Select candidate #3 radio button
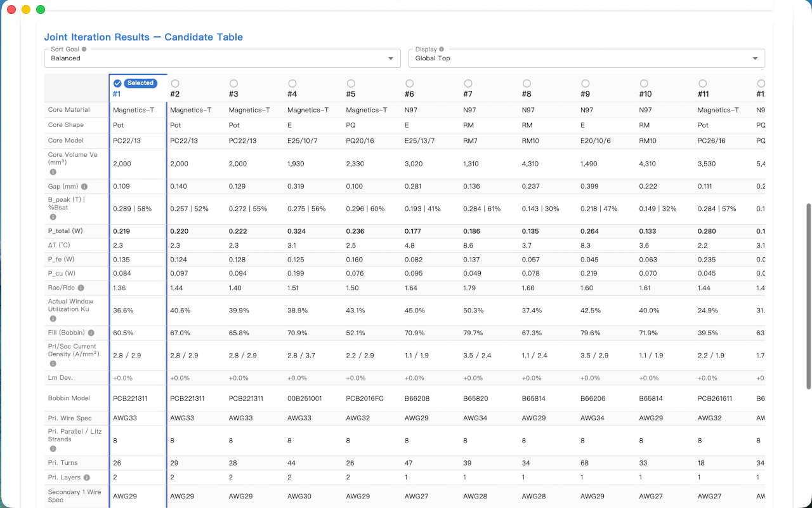Screen dimensions: 812x508 coord(233,83)
